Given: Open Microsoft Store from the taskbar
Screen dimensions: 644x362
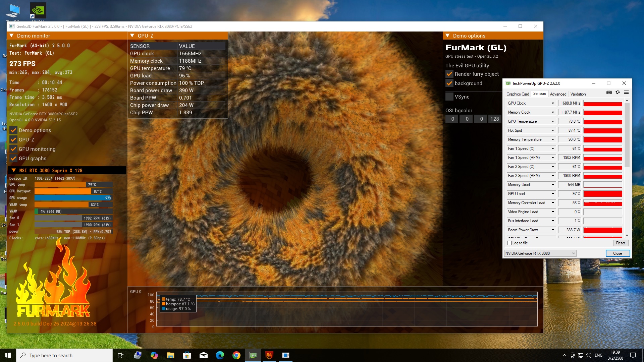Looking at the screenshot, I should point(187,355).
